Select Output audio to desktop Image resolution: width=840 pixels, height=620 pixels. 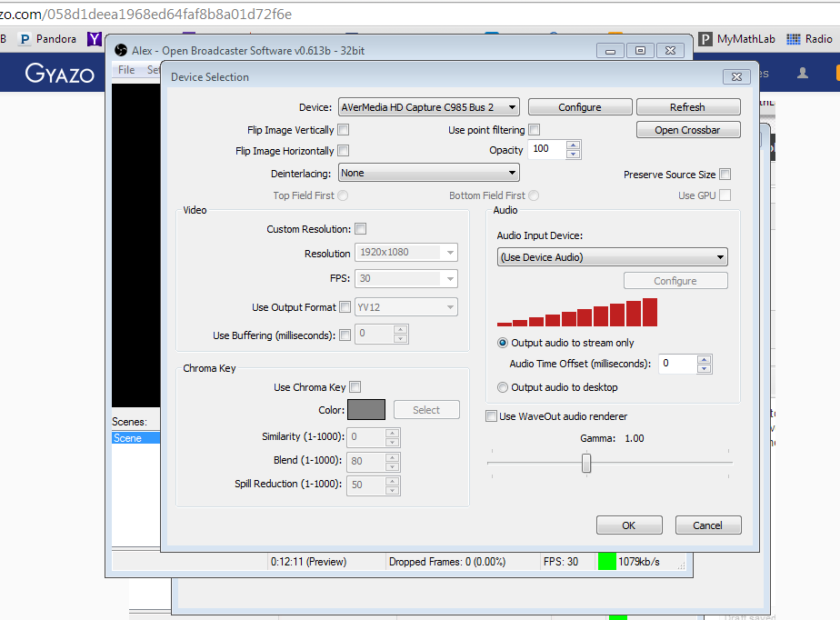click(x=503, y=387)
